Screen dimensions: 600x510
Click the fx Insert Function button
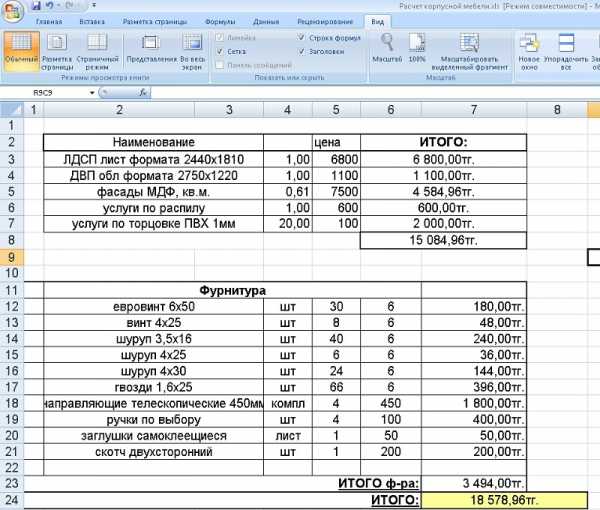click(143, 91)
